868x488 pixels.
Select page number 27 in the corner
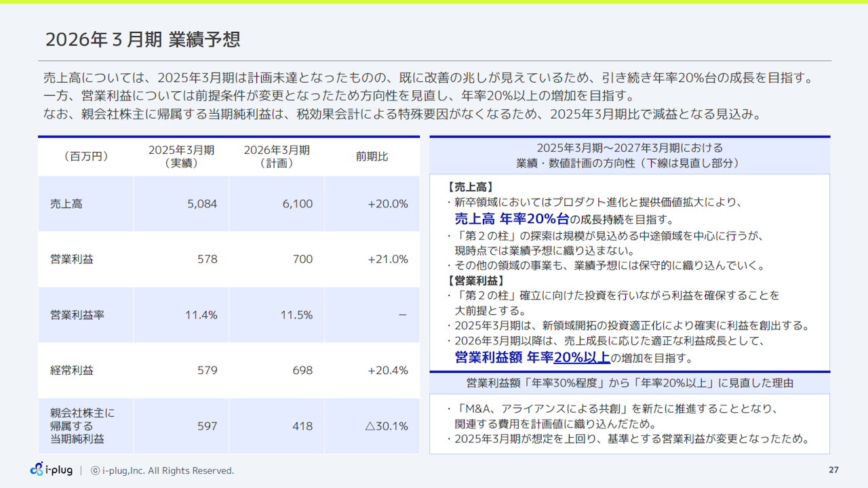833,470
